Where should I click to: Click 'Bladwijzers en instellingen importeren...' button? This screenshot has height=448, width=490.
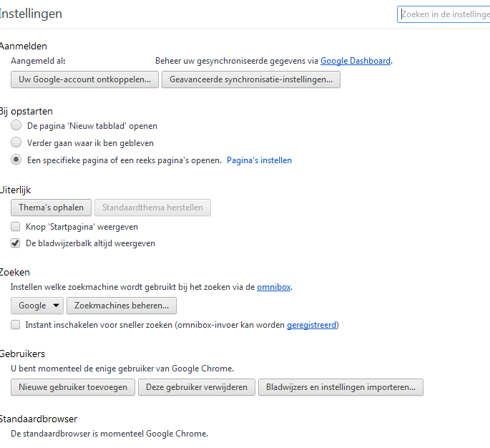point(341,387)
